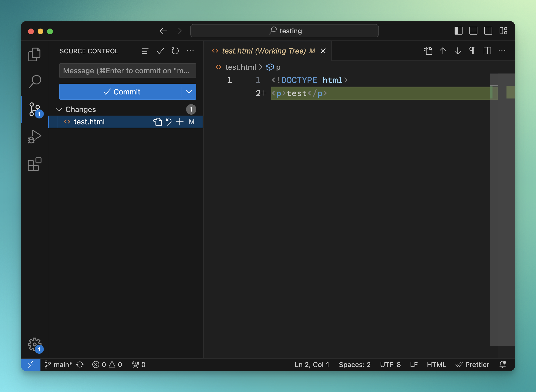Open the Run and Debug view
Screen dimensions: 536x392
pos(35,137)
